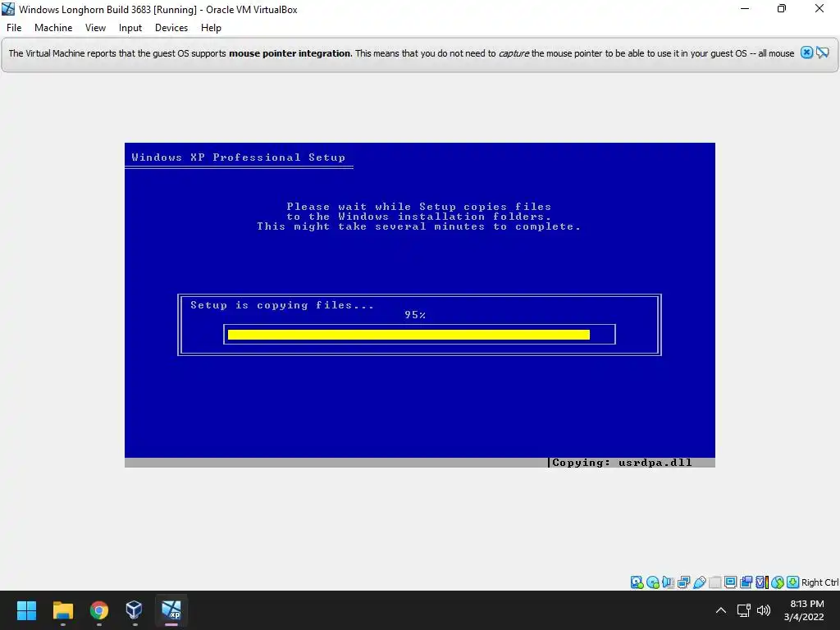The width and height of the screenshot is (840, 630).
Task: Click the keyboard capture arrow icon
Action: (793, 582)
